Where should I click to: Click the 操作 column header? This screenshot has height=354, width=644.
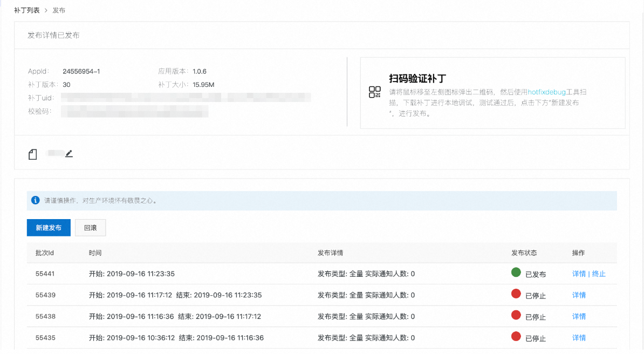(x=578, y=253)
